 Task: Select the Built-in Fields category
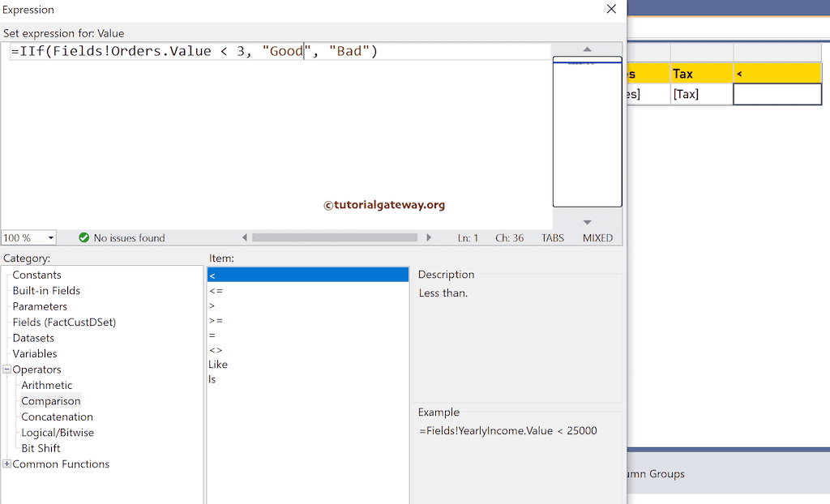46,291
